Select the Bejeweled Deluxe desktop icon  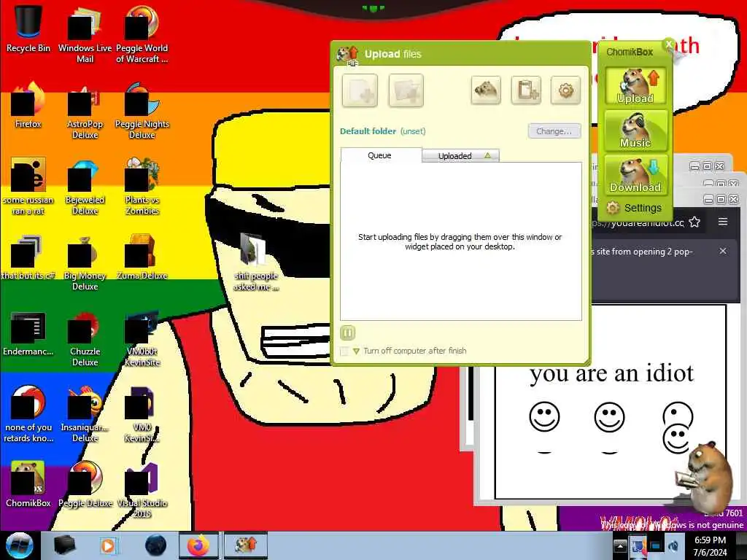coord(85,186)
